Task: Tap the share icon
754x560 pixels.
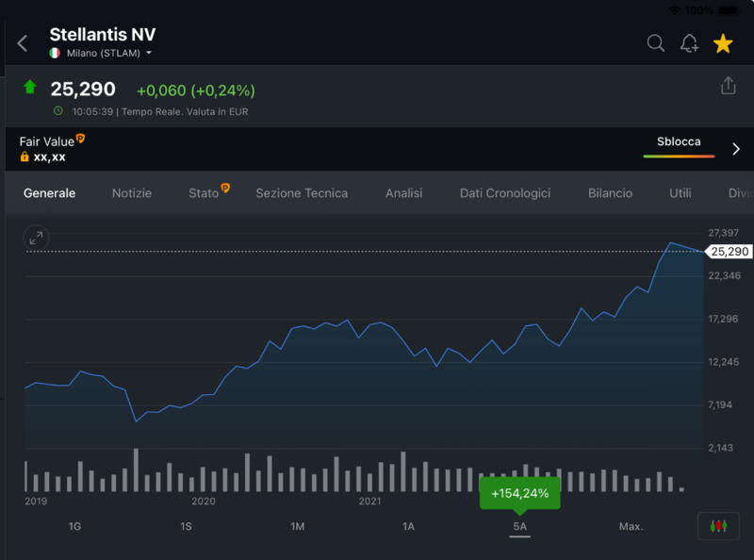Action: [x=728, y=86]
